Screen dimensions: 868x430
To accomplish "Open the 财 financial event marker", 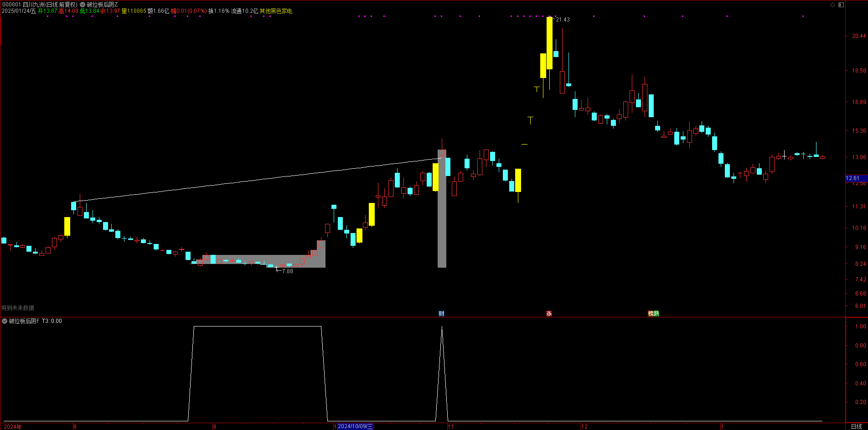I will [x=441, y=313].
